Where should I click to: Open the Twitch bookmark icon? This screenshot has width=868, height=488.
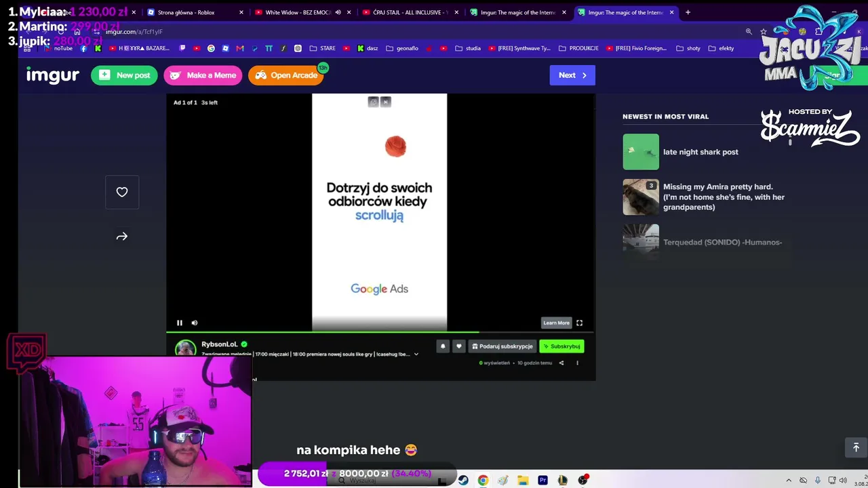[x=182, y=48]
